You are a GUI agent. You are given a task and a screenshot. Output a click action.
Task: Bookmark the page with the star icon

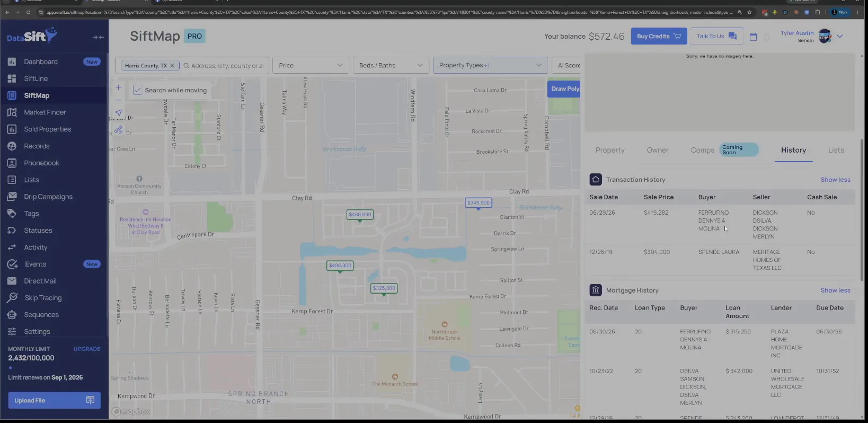tap(749, 12)
